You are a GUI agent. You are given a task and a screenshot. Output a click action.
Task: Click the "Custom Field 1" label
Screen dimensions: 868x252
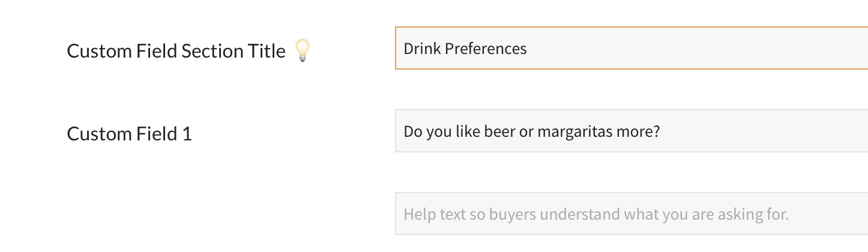pyautogui.click(x=129, y=134)
